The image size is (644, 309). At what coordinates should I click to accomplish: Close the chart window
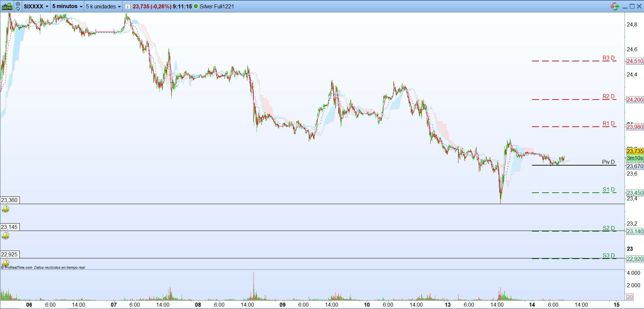point(639,6)
